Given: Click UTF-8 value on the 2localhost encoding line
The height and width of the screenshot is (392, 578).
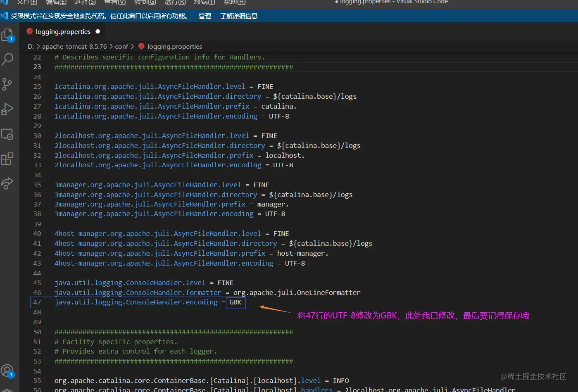Looking at the screenshot, I should pos(283,165).
